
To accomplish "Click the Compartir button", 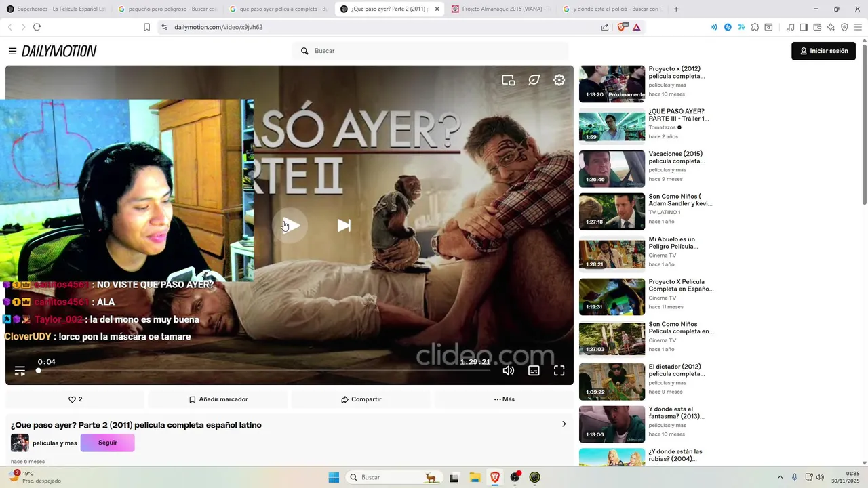I will point(361,399).
